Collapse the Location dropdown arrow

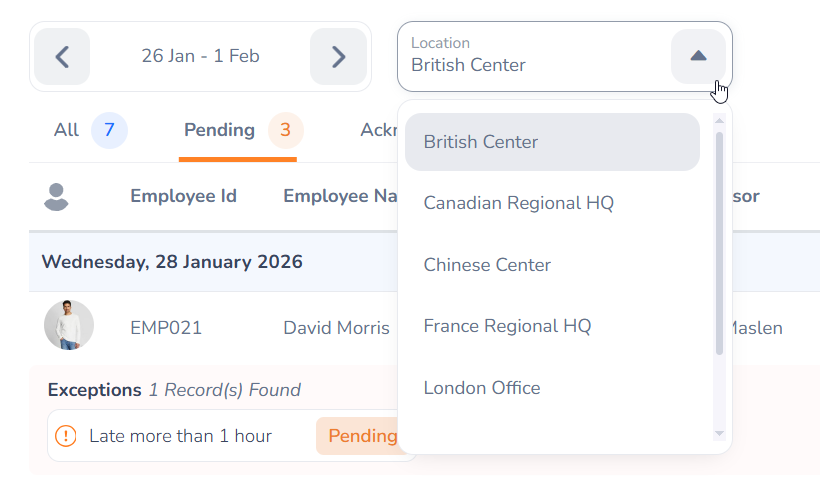698,56
